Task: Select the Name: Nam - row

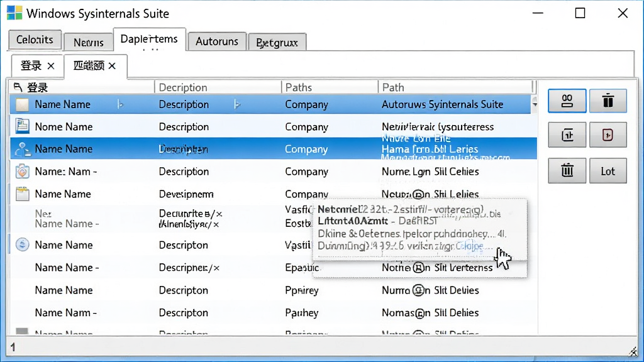Action: 273,171
